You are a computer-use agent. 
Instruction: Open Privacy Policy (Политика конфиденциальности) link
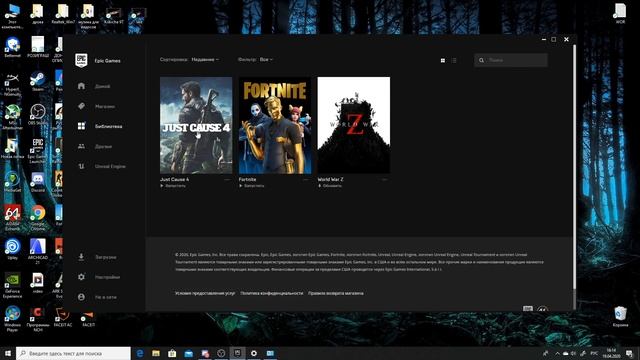coord(272,293)
